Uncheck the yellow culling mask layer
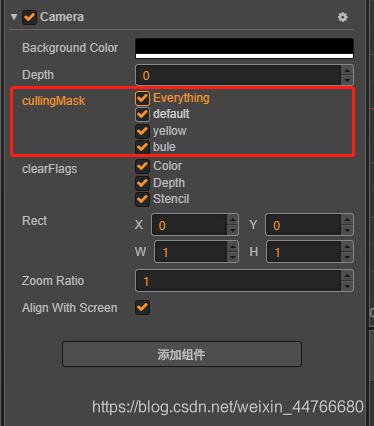The height and width of the screenshot is (426, 374). [142, 131]
